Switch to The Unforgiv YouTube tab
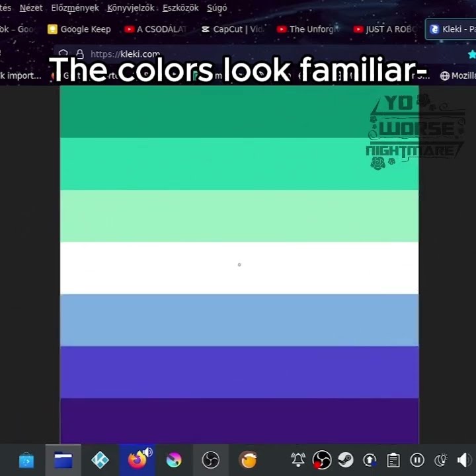Viewport: 476px width, 476px height. click(x=309, y=29)
